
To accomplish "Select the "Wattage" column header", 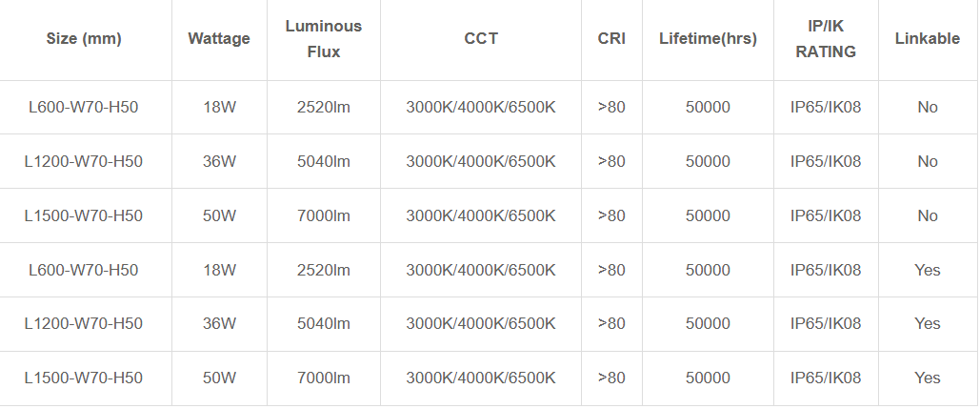I will click(219, 39).
